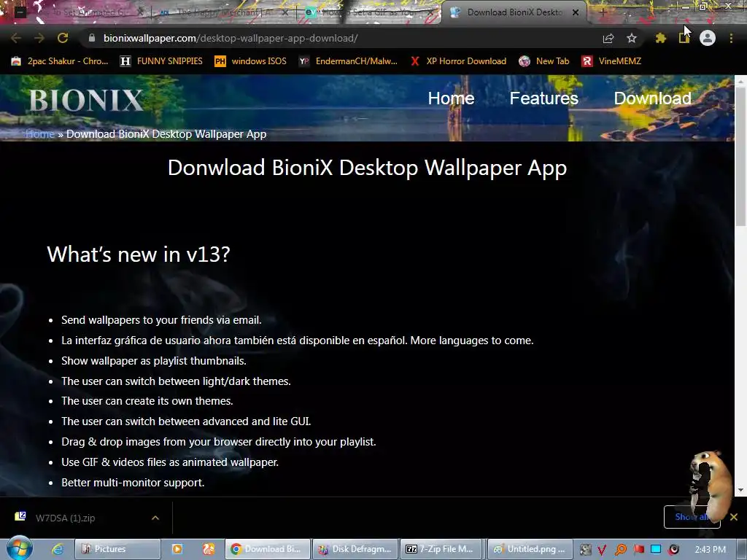Switch to Chrome Download Bi... taskbar button

[x=267, y=549]
